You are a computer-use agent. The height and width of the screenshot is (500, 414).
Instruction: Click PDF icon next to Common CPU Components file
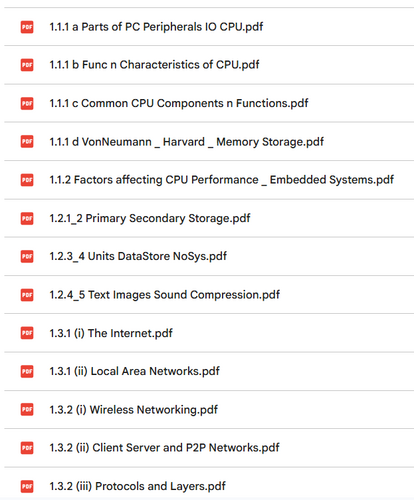point(27,103)
